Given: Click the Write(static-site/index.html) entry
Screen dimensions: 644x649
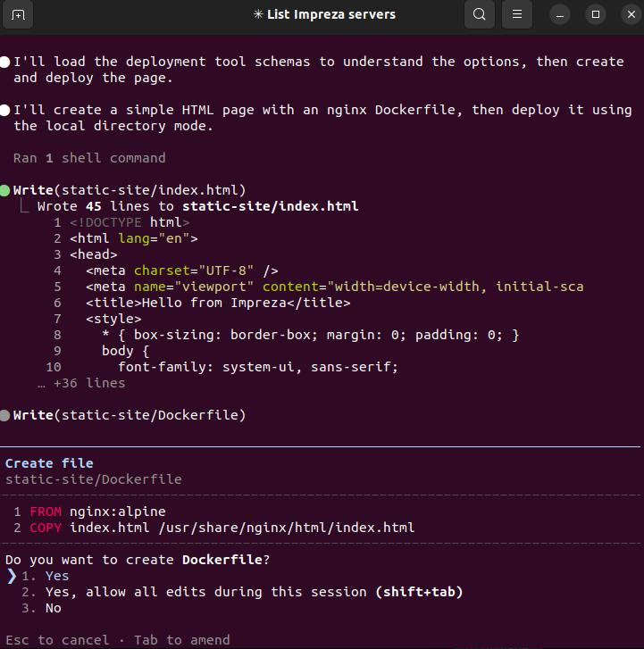Looking at the screenshot, I should pyautogui.click(x=130, y=190).
